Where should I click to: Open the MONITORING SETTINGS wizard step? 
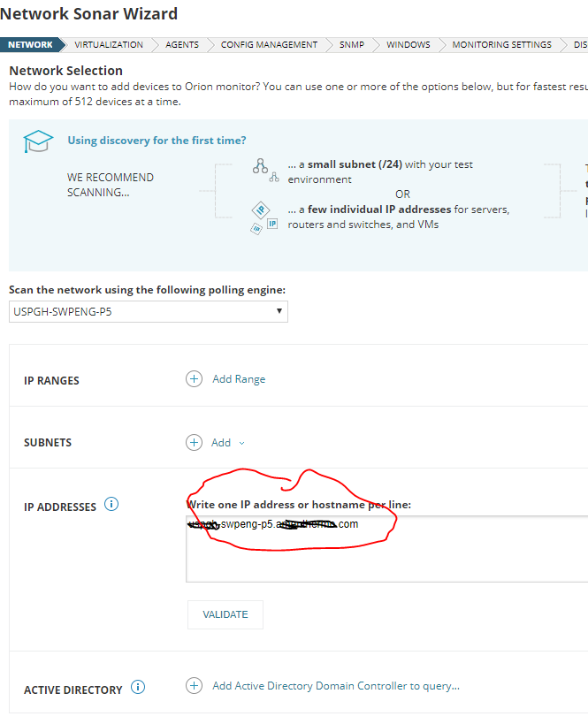point(502,45)
